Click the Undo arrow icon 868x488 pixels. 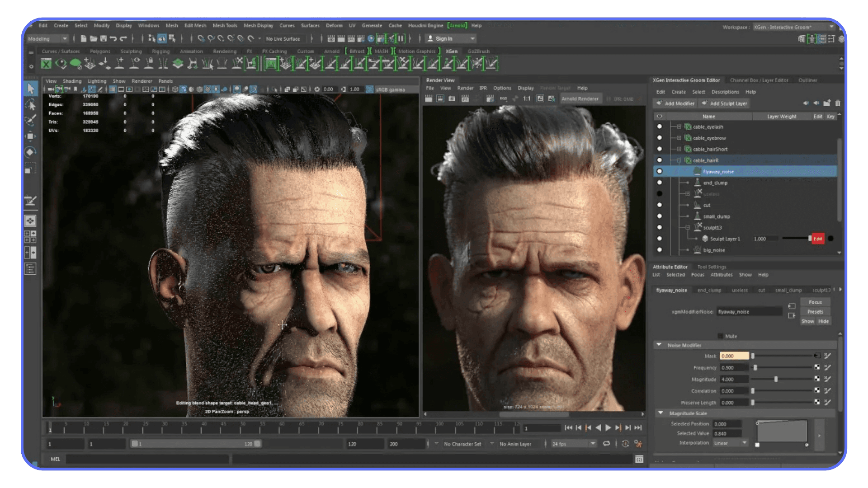[113, 39]
